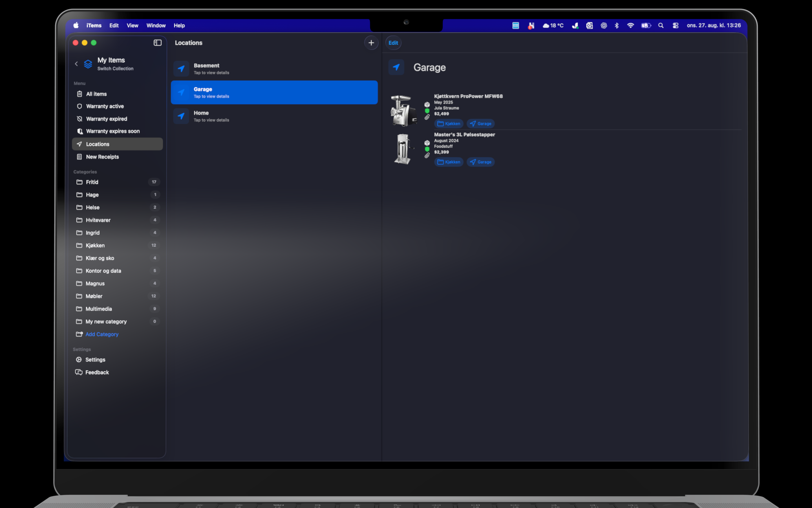Show Warranty expired items
Screen dimensions: 812x508
pyautogui.click(x=117, y=119)
